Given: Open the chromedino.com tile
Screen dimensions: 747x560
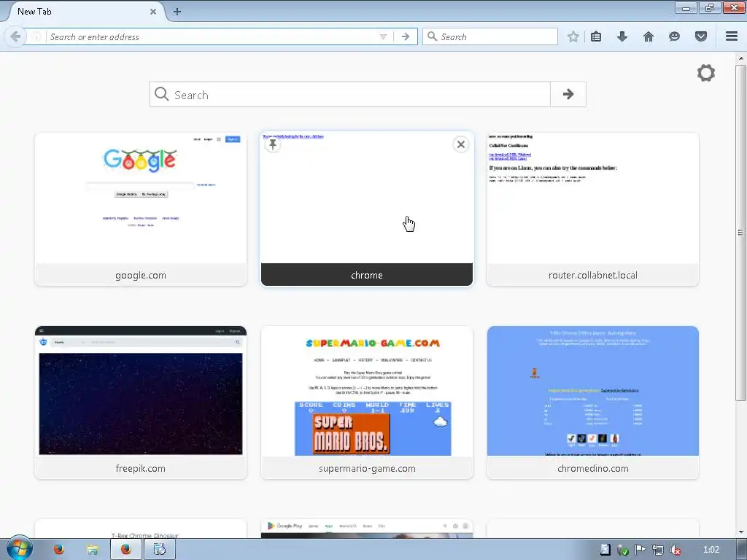Looking at the screenshot, I should click(x=592, y=402).
